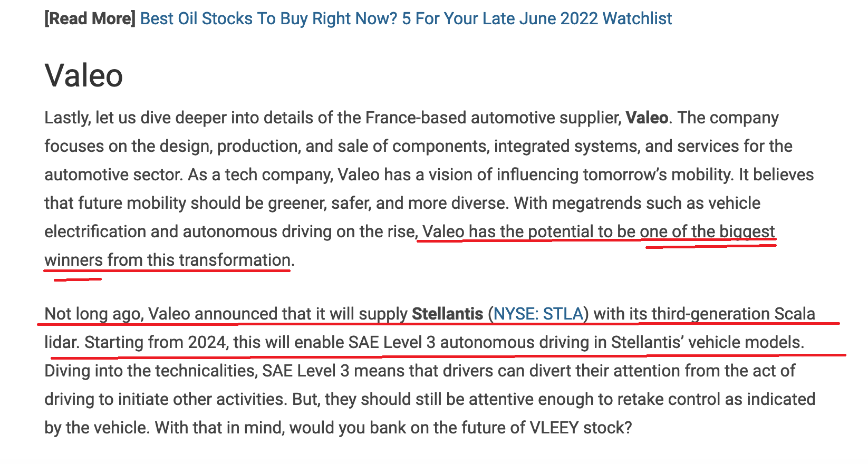Click the year 2024 in the lidar sentence
The width and height of the screenshot is (868, 464).
click(207, 342)
